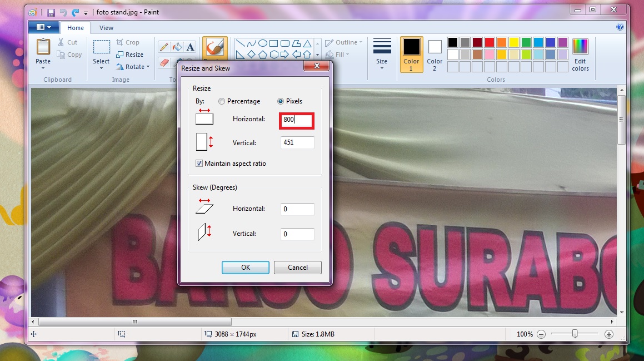Click the Undo arrow in the title bar
The image size is (644, 361).
[63, 12]
